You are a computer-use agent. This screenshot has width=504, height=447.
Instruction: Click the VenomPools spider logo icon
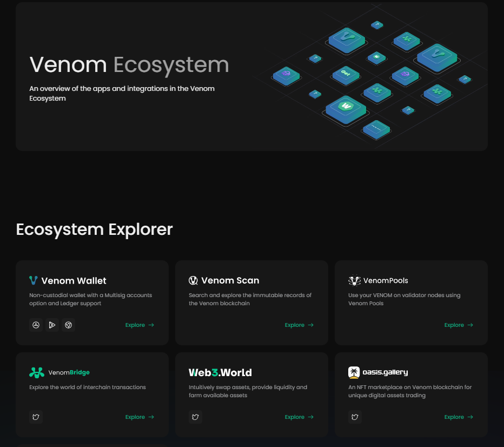(354, 280)
